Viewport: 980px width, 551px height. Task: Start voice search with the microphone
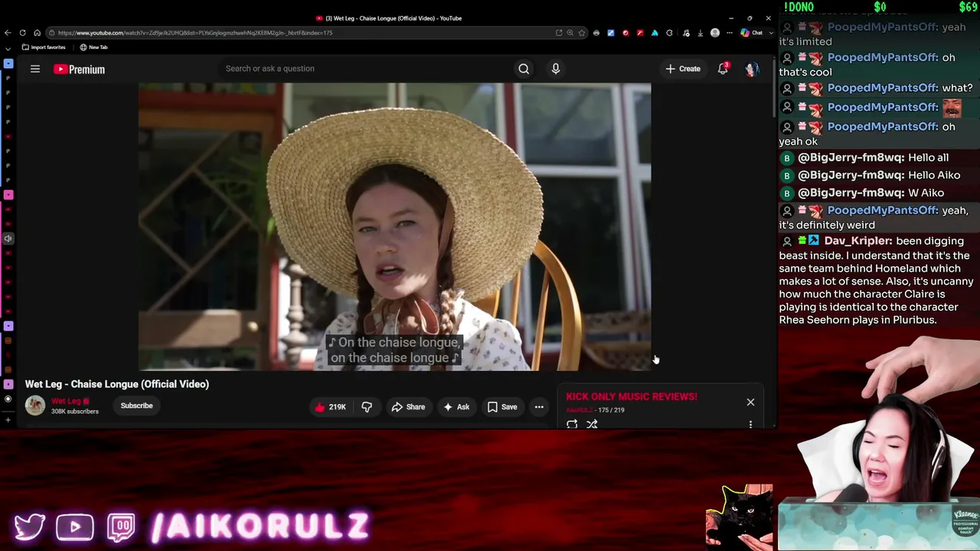click(556, 69)
